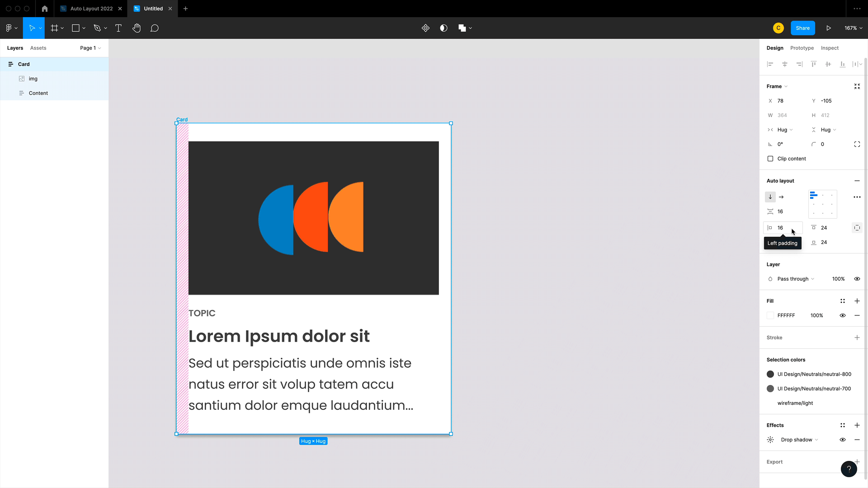Select the Text tool in toolbar
Viewport: 868px width, 488px height.
tap(118, 28)
